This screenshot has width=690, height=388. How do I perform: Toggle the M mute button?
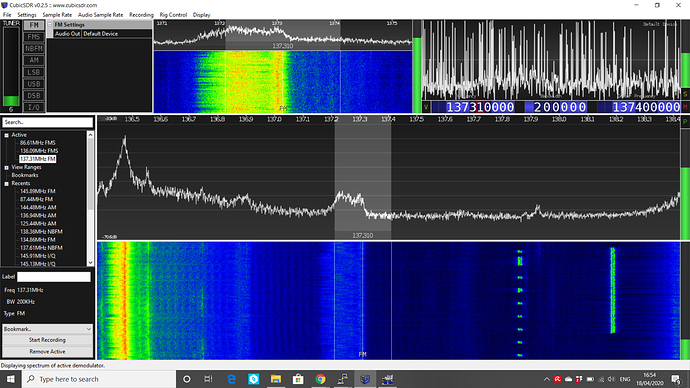coord(685,107)
